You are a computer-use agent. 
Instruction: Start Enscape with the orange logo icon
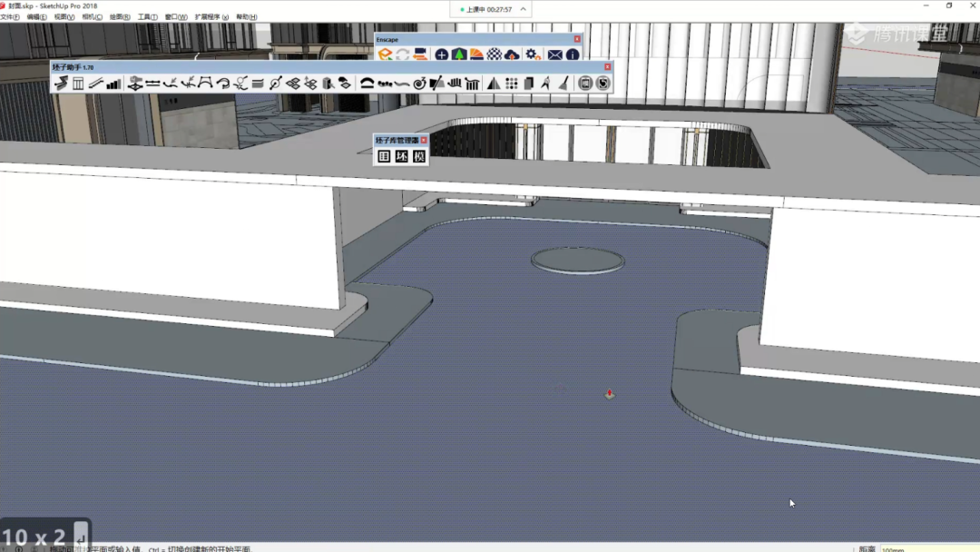[385, 55]
